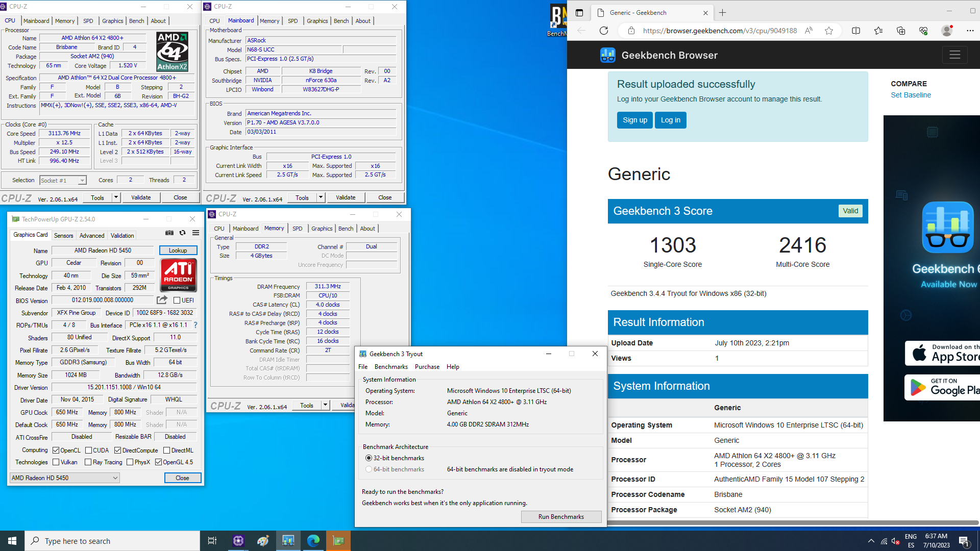Toggle split screen in Edge toolbar
The width and height of the screenshot is (980, 551).
[856, 31]
